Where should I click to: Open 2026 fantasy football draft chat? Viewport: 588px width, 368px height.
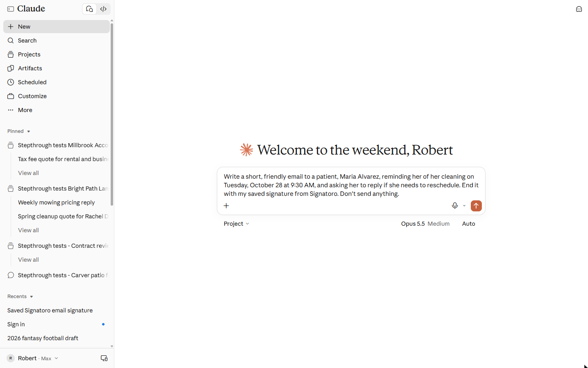[56, 338]
